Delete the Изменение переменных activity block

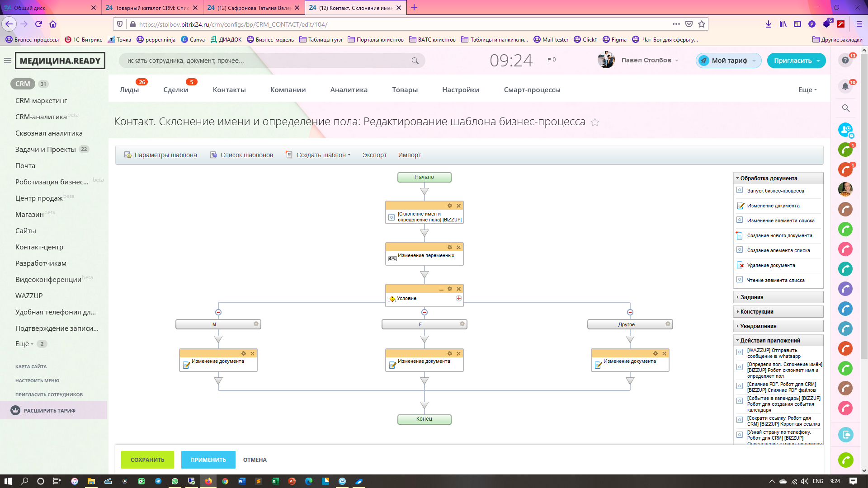coord(458,247)
